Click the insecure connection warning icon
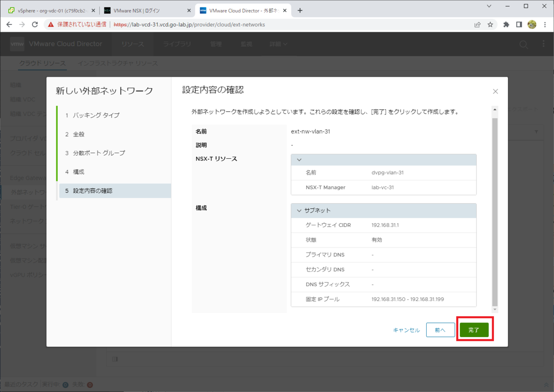 [x=51, y=24]
